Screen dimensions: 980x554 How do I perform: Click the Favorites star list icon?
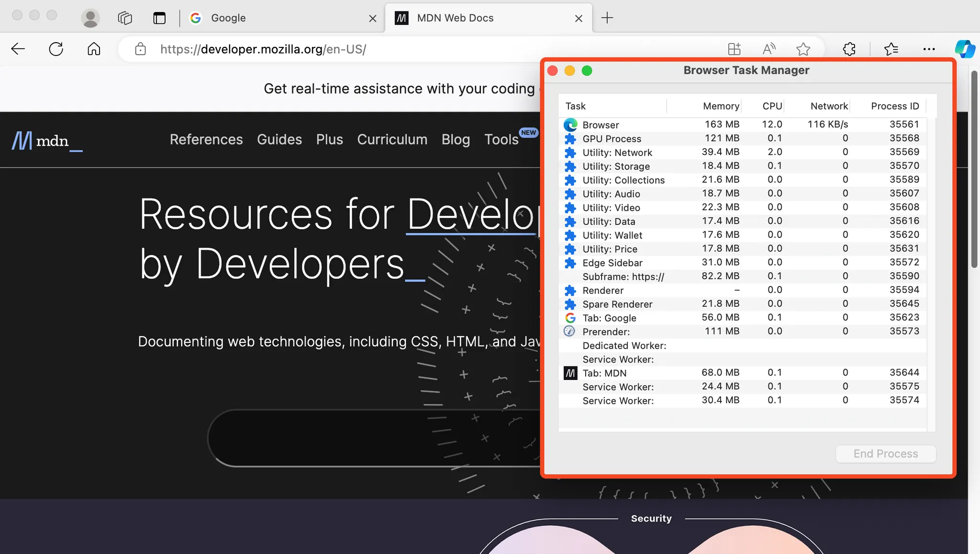891,49
